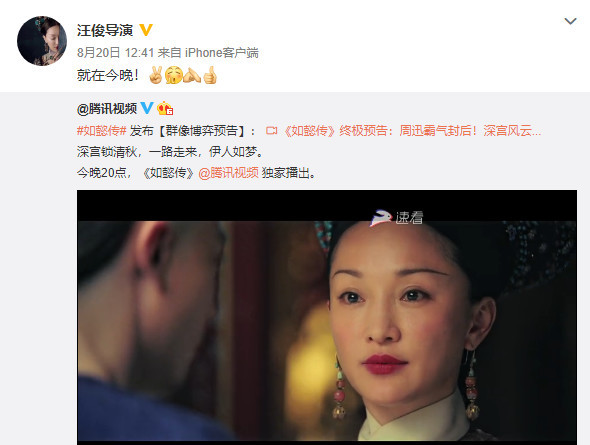Click the video camera link icon
The width and height of the screenshot is (590, 445).
(271, 131)
